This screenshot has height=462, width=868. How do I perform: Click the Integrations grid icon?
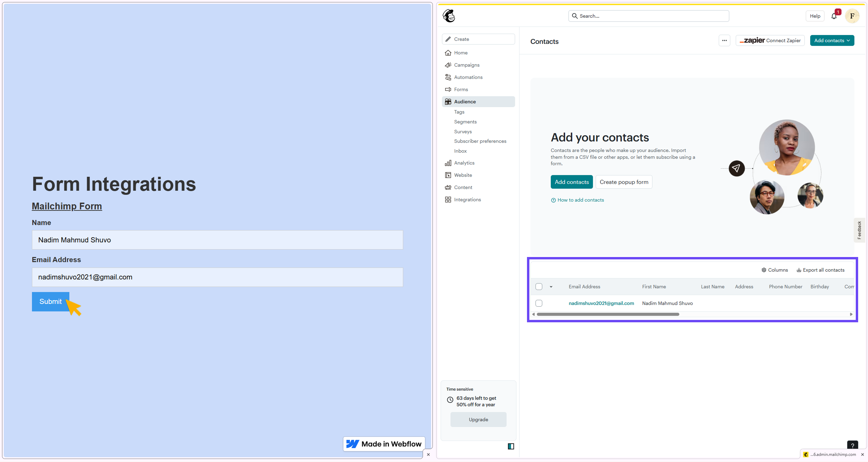pyautogui.click(x=448, y=200)
